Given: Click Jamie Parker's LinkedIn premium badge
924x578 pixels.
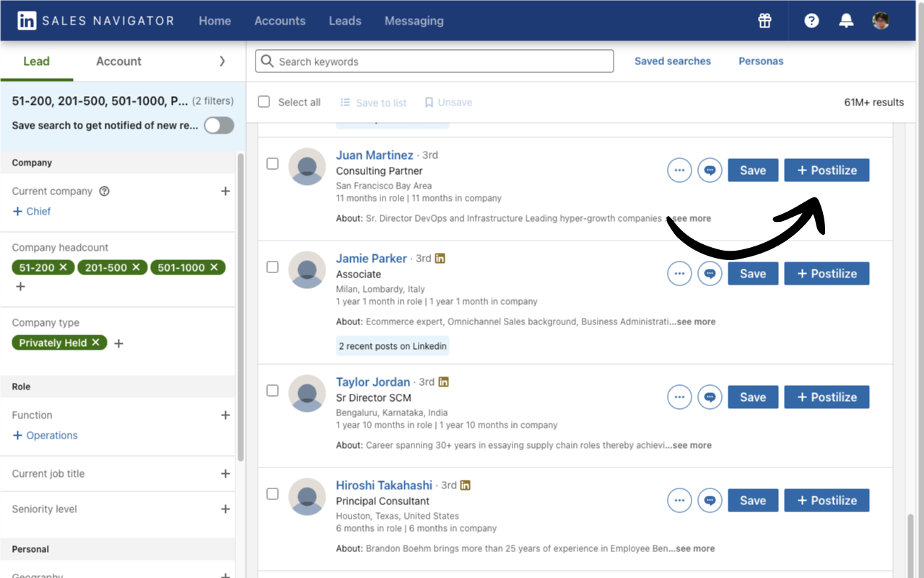Looking at the screenshot, I should pyautogui.click(x=440, y=258).
